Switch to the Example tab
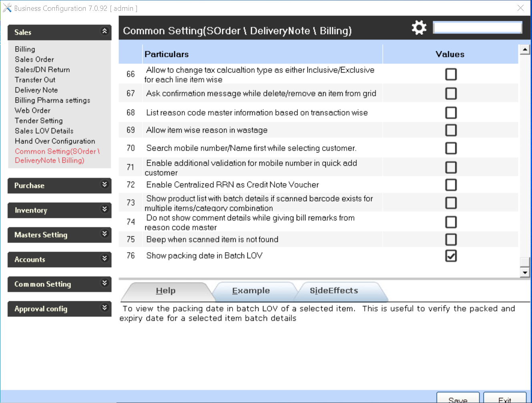The width and height of the screenshot is (532, 403). coord(251,291)
